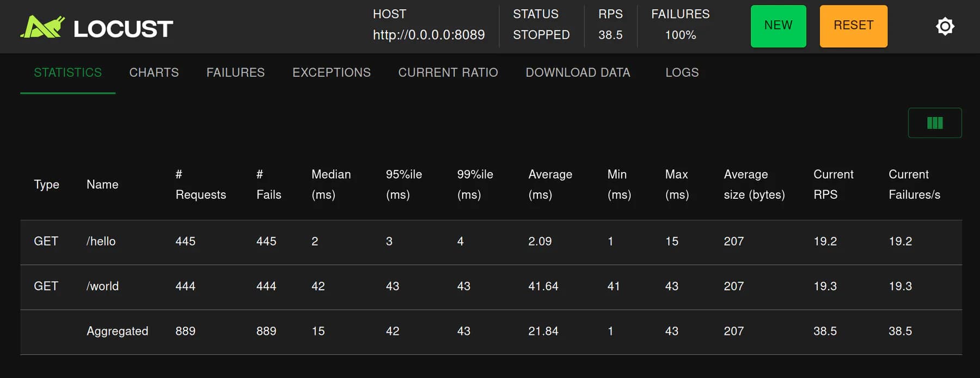
Task: Click the Locust logo icon
Action: [x=42, y=27]
